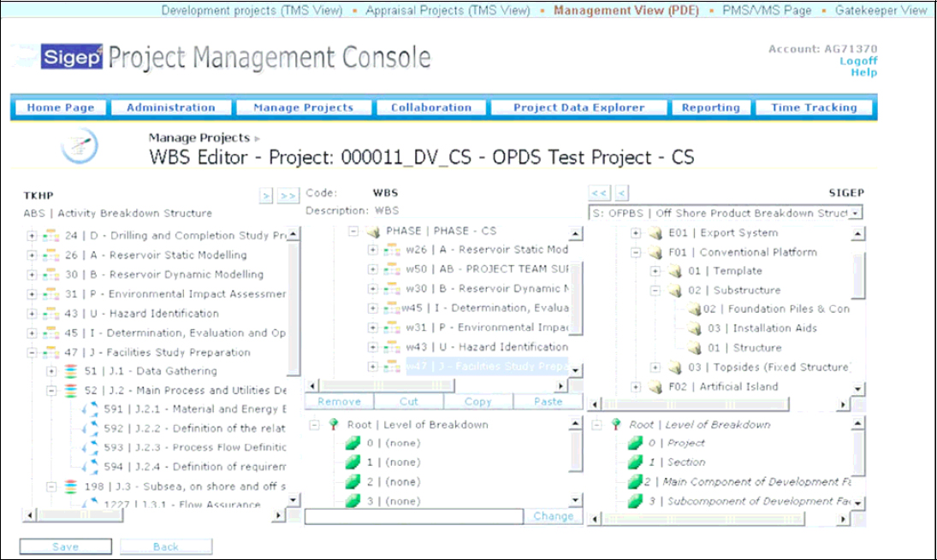Click the WBS tree horizontal scrollbar

pyautogui.click(x=436, y=386)
